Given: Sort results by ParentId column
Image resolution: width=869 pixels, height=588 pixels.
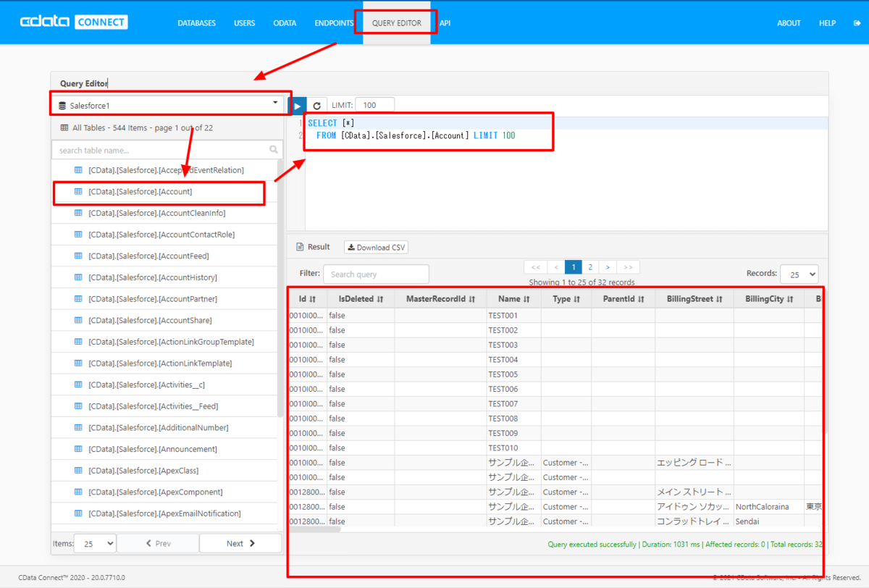Looking at the screenshot, I should click(624, 298).
